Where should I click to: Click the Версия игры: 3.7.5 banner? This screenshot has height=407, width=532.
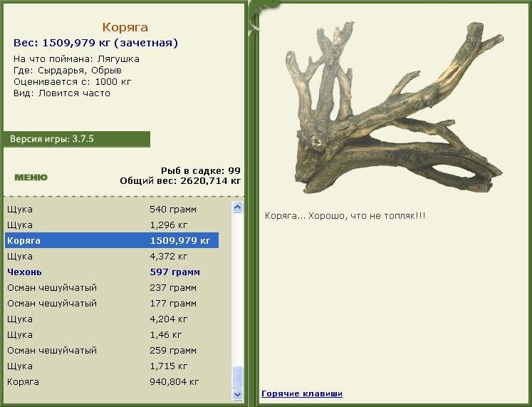77,139
